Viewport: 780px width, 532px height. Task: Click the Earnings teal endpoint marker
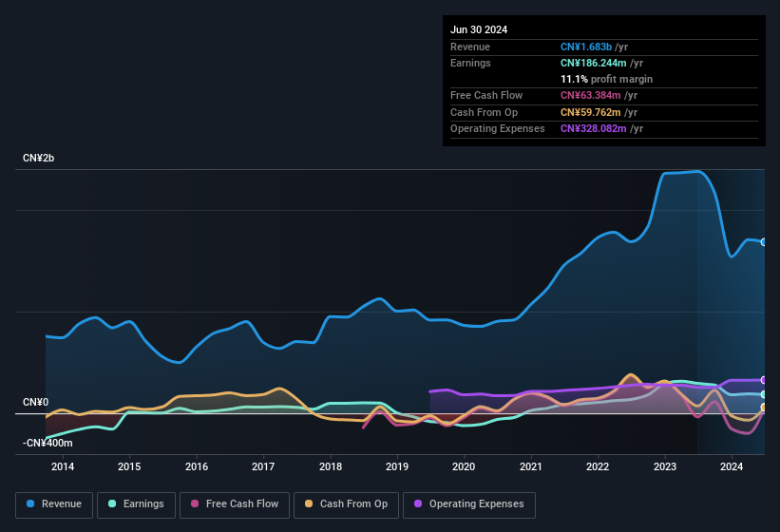tap(764, 394)
